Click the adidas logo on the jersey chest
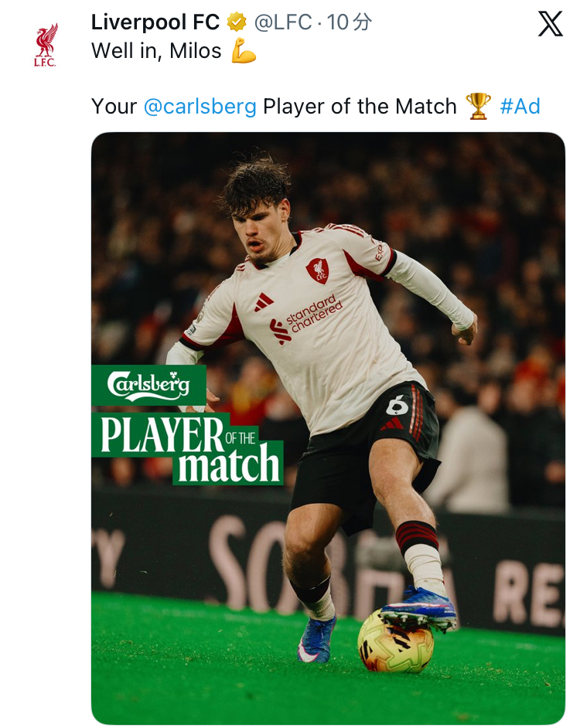This screenshot has height=728, width=580. pos(264,301)
